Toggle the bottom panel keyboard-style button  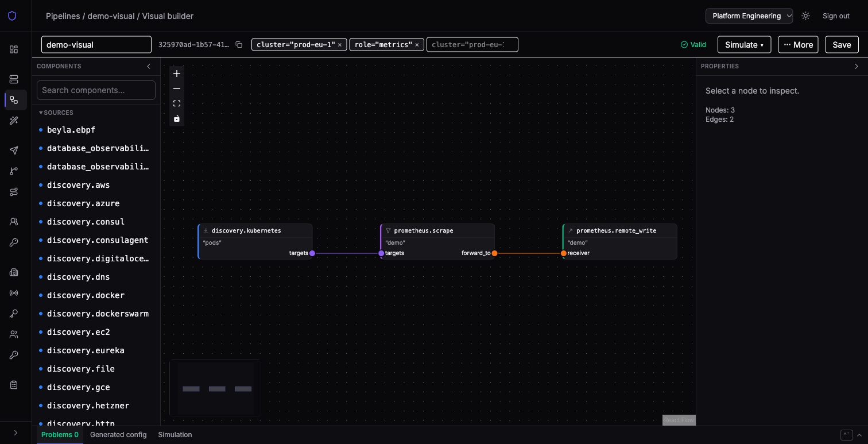point(846,435)
